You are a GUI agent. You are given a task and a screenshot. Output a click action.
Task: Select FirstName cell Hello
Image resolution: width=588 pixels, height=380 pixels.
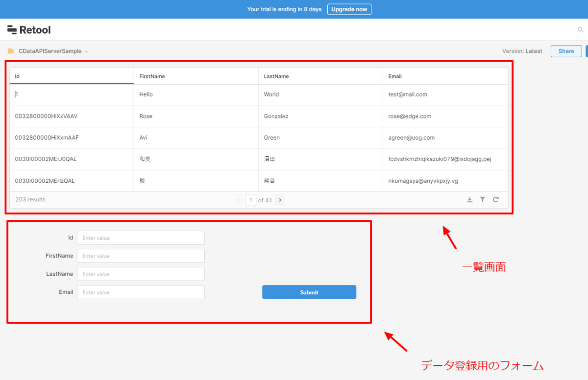(196, 95)
